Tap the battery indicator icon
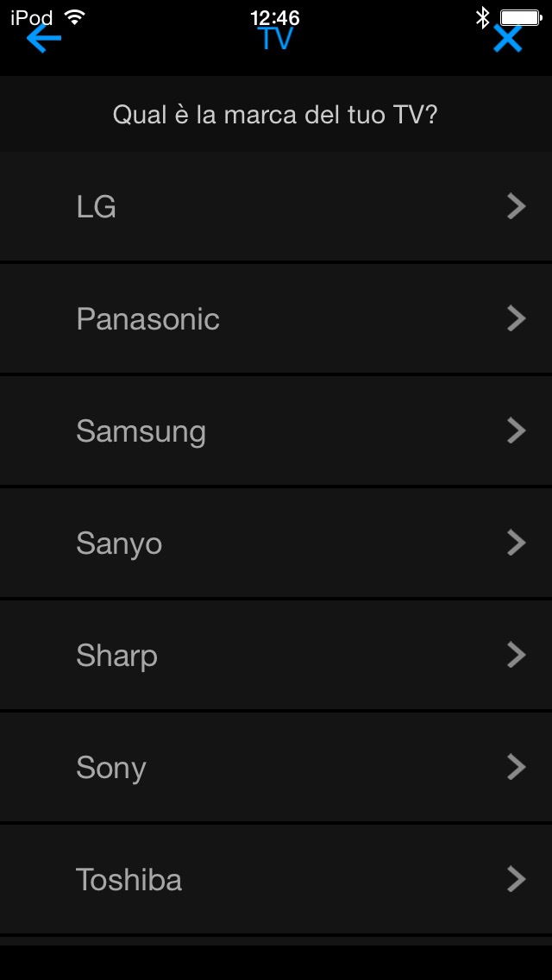The image size is (552, 980). pos(520,16)
